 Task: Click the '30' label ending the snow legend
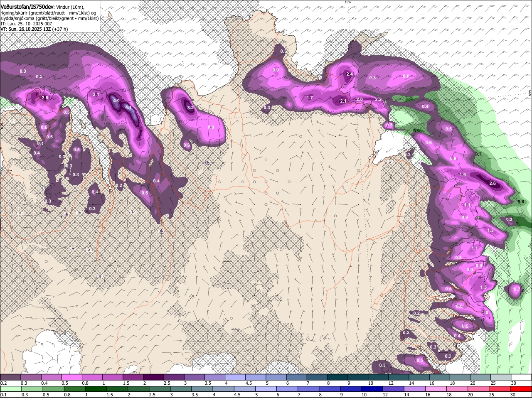point(514,383)
